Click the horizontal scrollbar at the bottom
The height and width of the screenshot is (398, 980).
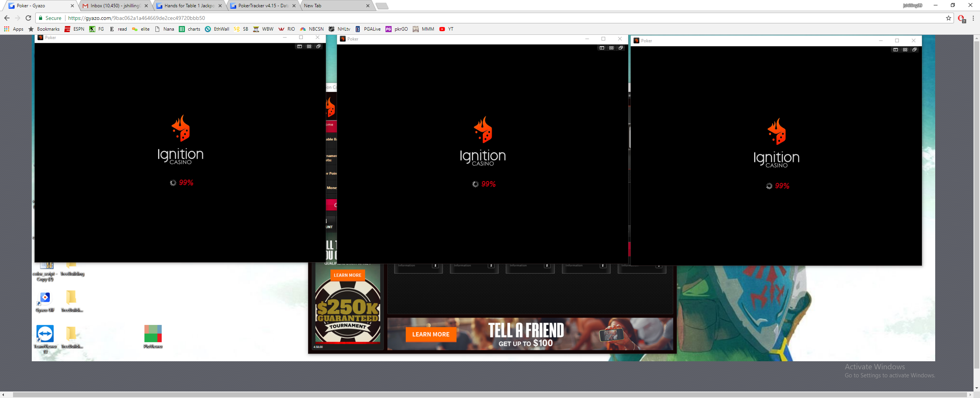490,395
